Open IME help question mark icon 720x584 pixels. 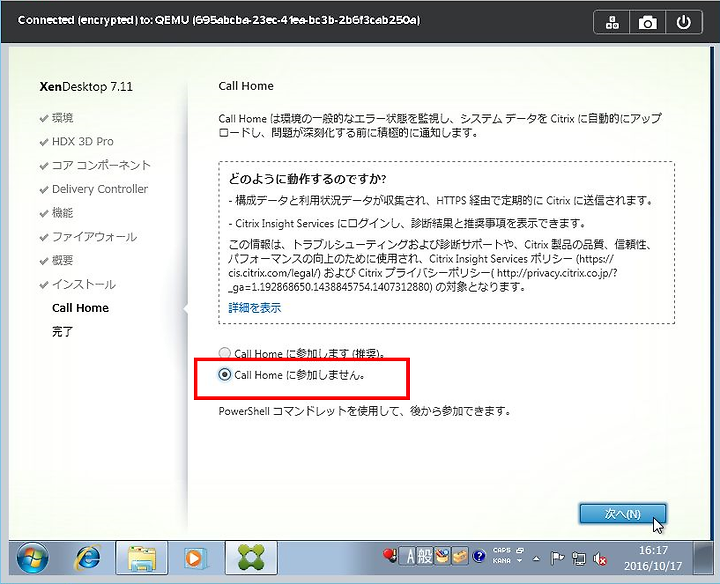tap(478, 556)
